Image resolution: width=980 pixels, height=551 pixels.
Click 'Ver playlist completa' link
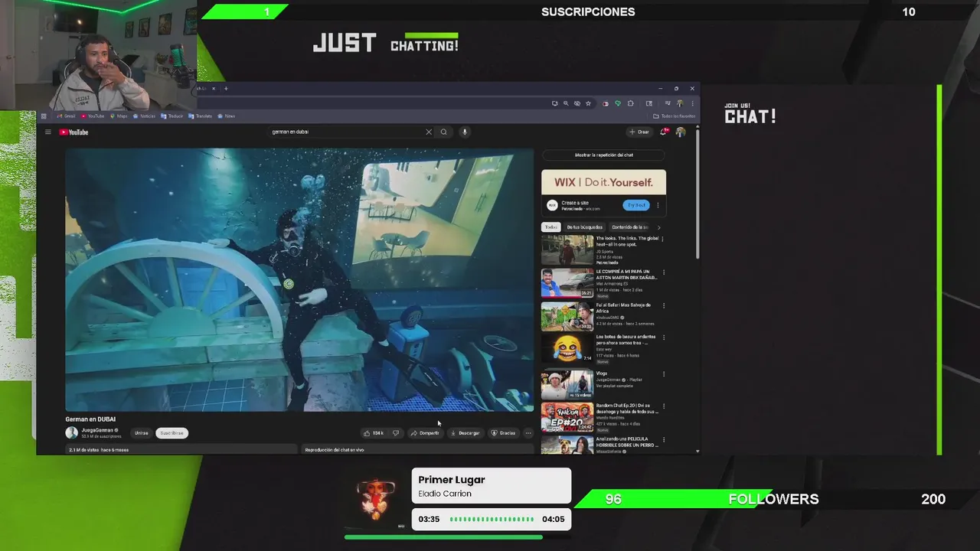[x=616, y=385]
